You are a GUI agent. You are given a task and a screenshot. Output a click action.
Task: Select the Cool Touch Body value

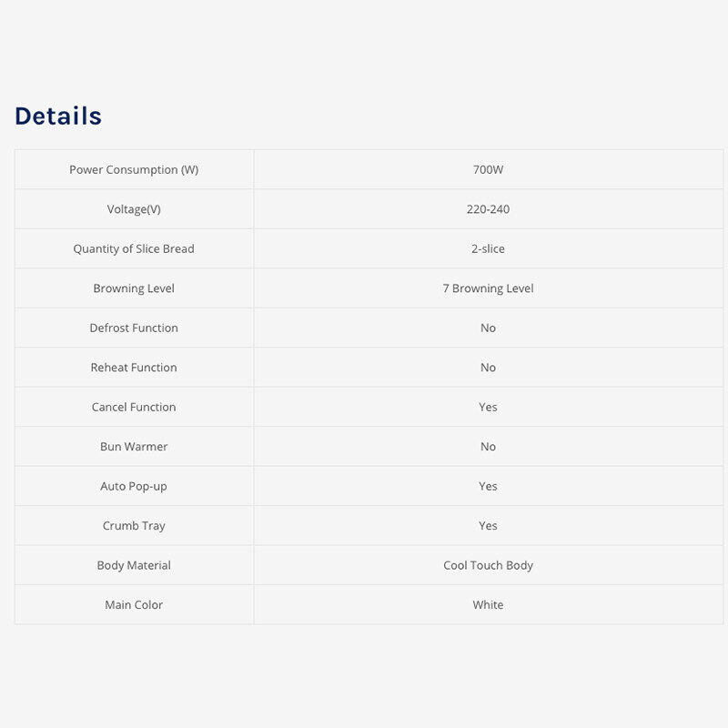click(x=488, y=566)
